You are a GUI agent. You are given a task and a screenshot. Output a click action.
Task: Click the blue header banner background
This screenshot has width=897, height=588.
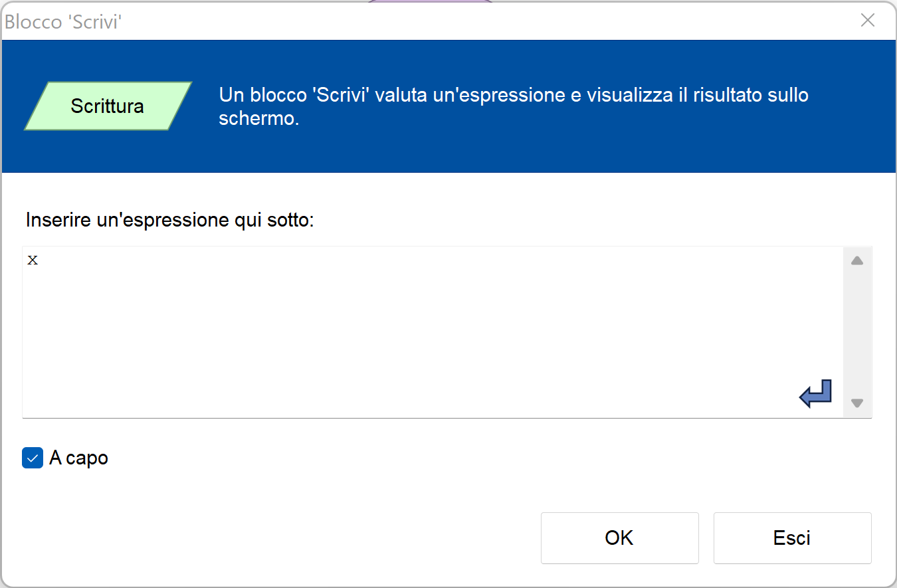point(532,149)
